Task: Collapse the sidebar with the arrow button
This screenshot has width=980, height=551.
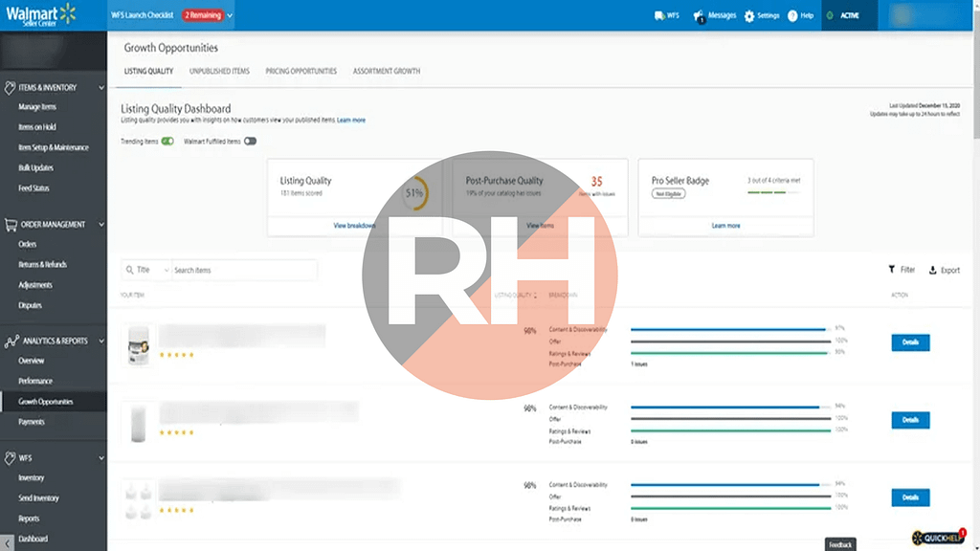Action: [7, 543]
